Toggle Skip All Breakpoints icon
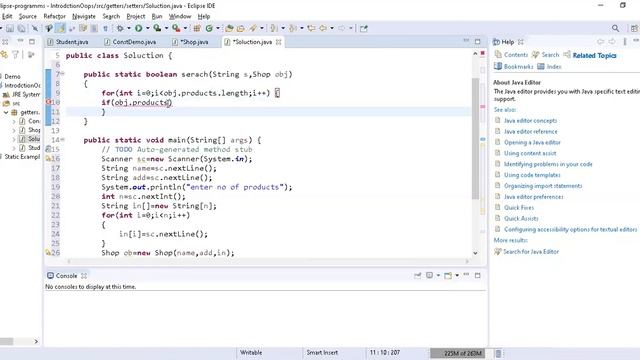Viewport: 640px width, 360px height. click(35, 28)
